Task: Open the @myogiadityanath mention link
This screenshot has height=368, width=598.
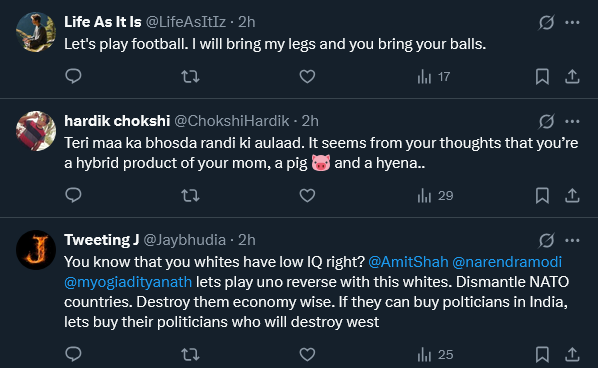Action: coord(128,282)
